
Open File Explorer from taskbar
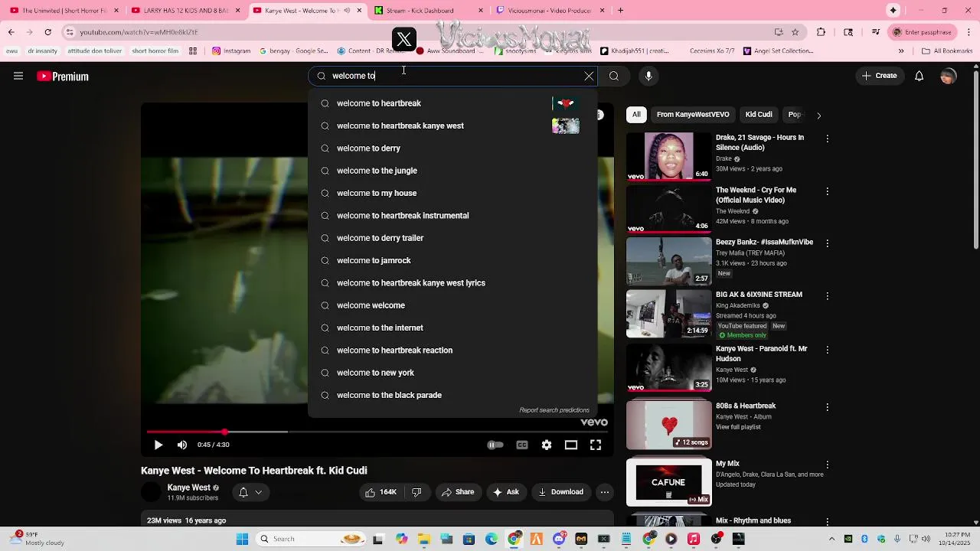pyautogui.click(x=423, y=539)
